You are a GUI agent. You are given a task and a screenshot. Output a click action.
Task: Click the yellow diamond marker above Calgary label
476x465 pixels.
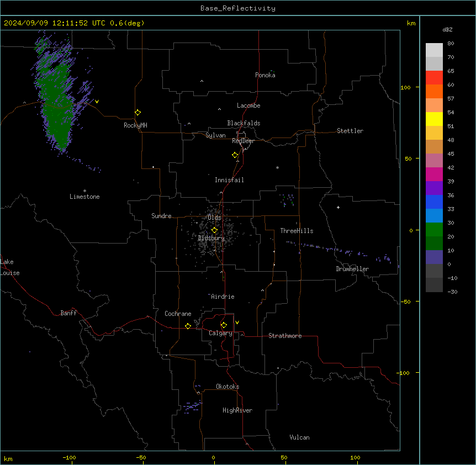(224, 325)
